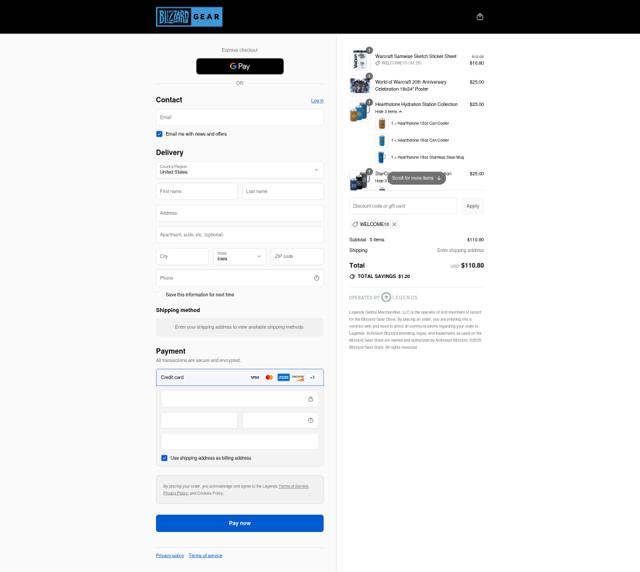Focus the Apartment, suite field
Screen dimensions: 640x572
[x=240, y=235]
